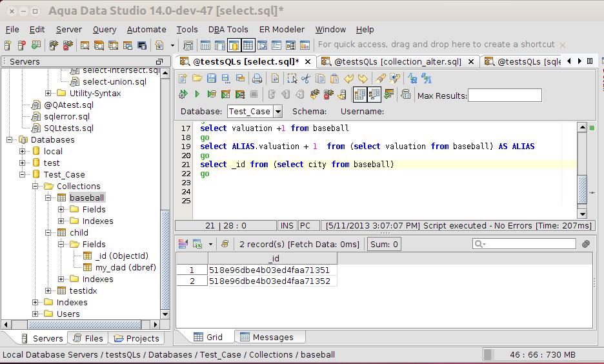Viewport: 604px width, 364px height.
Task: Expand the Users folder node
Action: (x=35, y=314)
